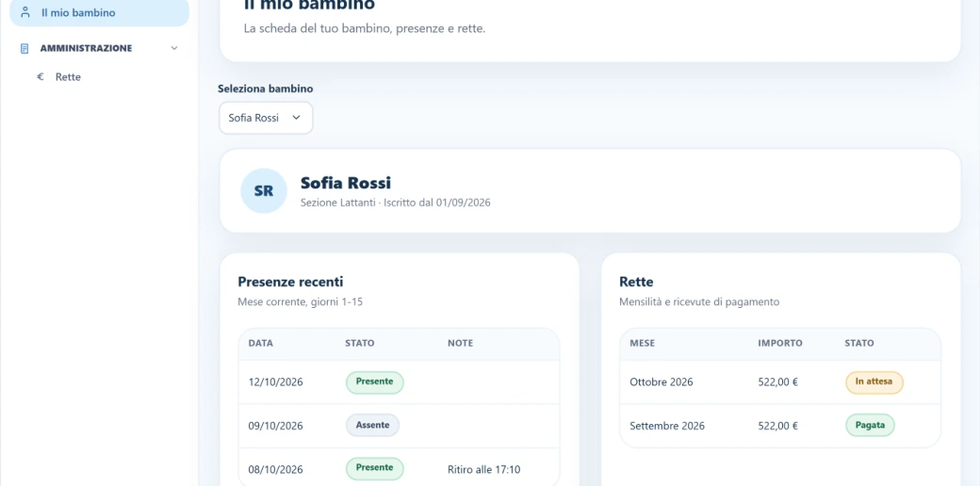The height and width of the screenshot is (487, 980).
Task: Select the 12/10/2026 date cell
Action: pyautogui.click(x=275, y=382)
